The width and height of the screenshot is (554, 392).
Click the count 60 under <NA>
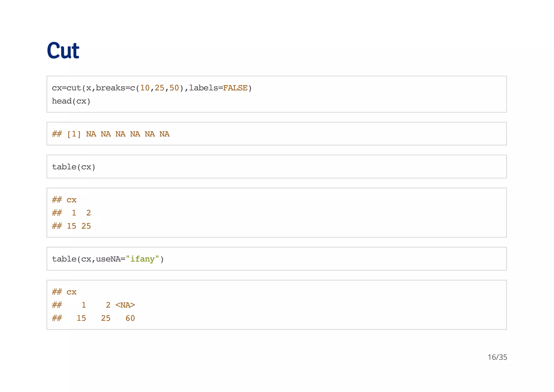click(x=130, y=318)
